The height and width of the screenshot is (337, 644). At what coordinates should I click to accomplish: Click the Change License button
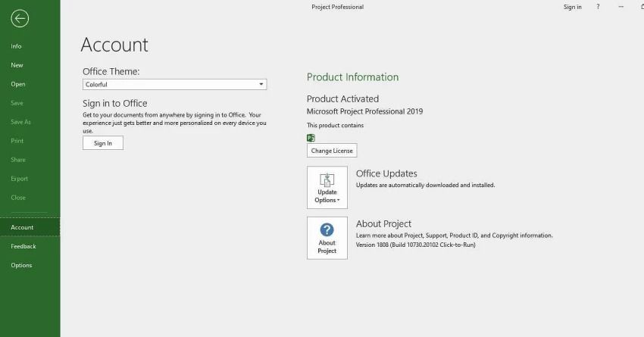click(332, 151)
